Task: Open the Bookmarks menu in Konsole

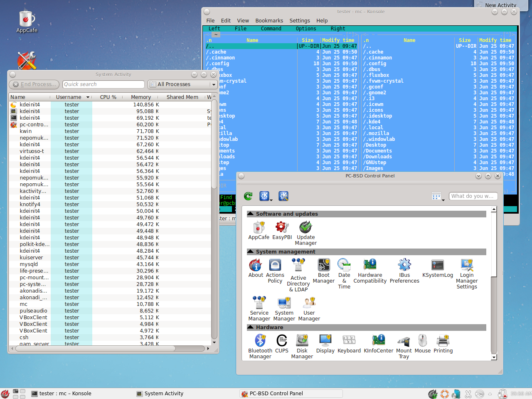Action: [269, 20]
